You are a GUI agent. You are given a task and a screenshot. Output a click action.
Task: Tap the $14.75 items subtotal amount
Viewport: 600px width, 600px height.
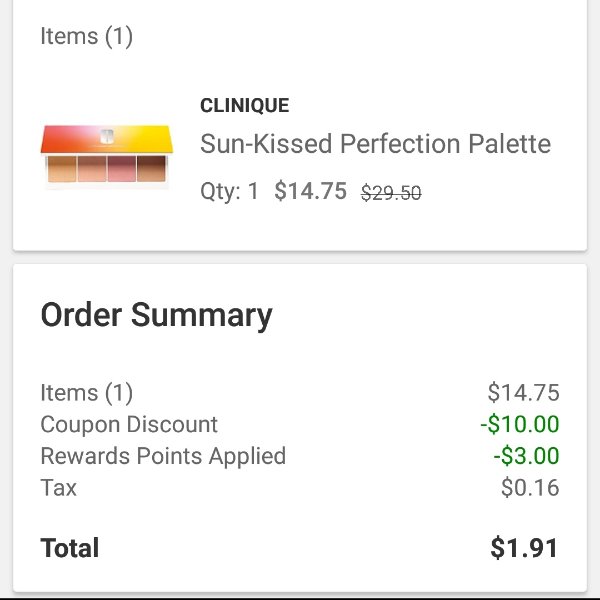pos(523,393)
